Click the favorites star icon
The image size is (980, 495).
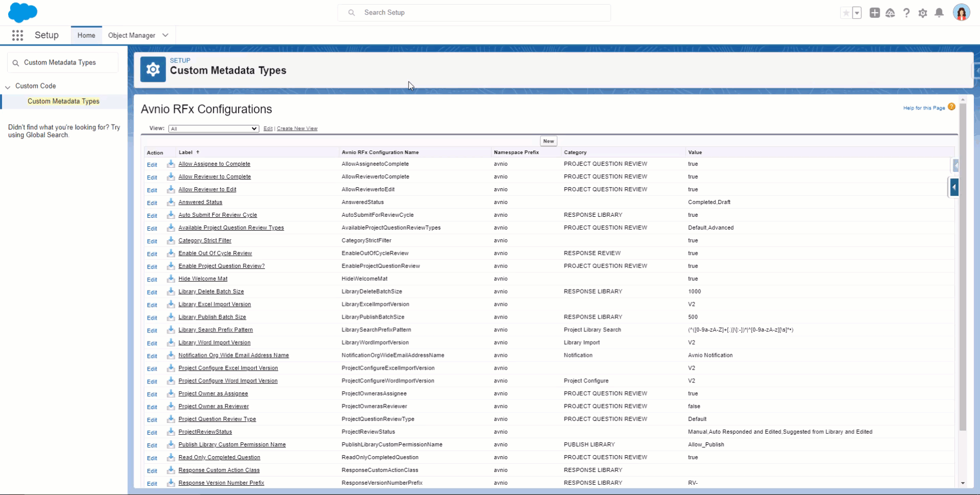846,13
